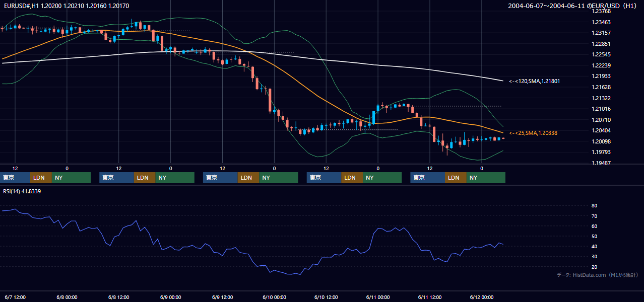Click price axis value 1.21322

(x=601, y=98)
